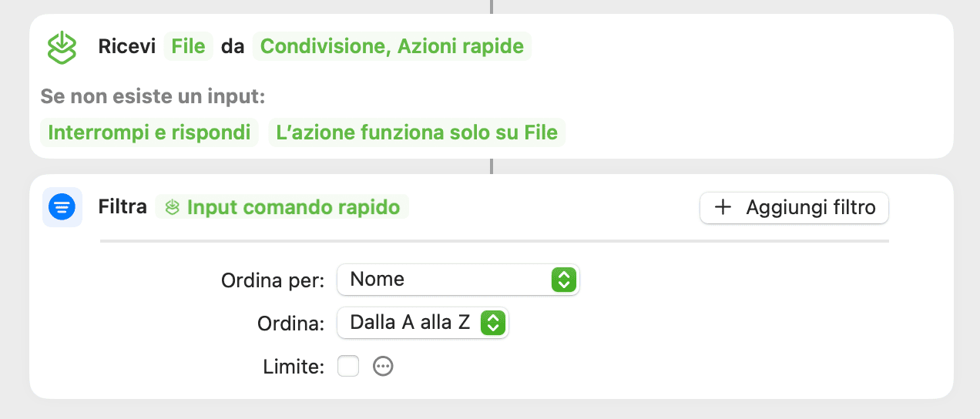Viewport: 980px width, 419px height.
Task: Click the Ordina per label
Action: 273,280
